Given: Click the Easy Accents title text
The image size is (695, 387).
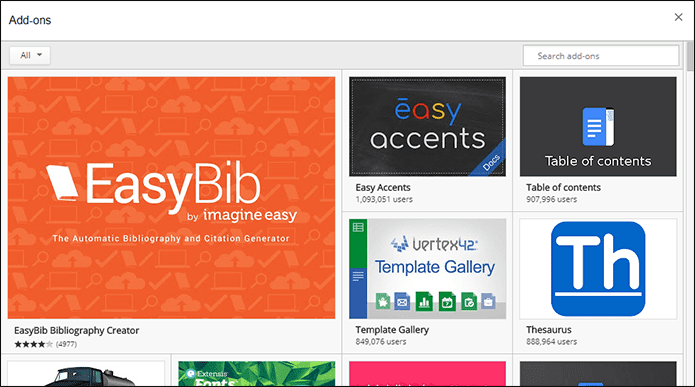Looking at the screenshot, I should (383, 188).
